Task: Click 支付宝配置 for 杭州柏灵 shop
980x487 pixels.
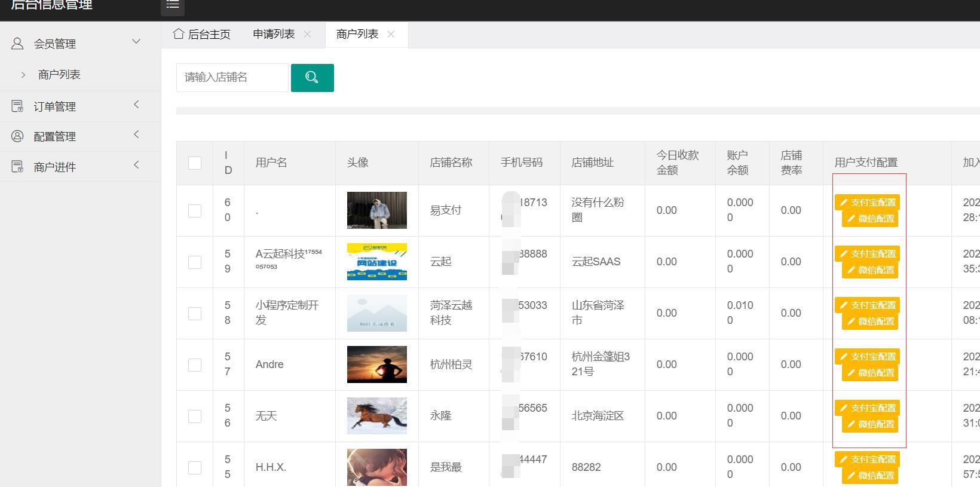Action: tap(867, 357)
